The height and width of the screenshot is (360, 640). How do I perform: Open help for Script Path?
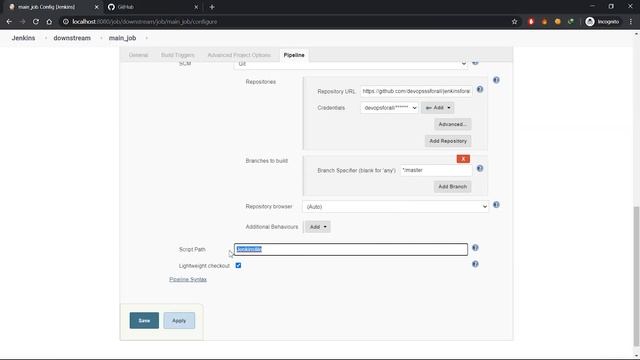coord(475,248)
